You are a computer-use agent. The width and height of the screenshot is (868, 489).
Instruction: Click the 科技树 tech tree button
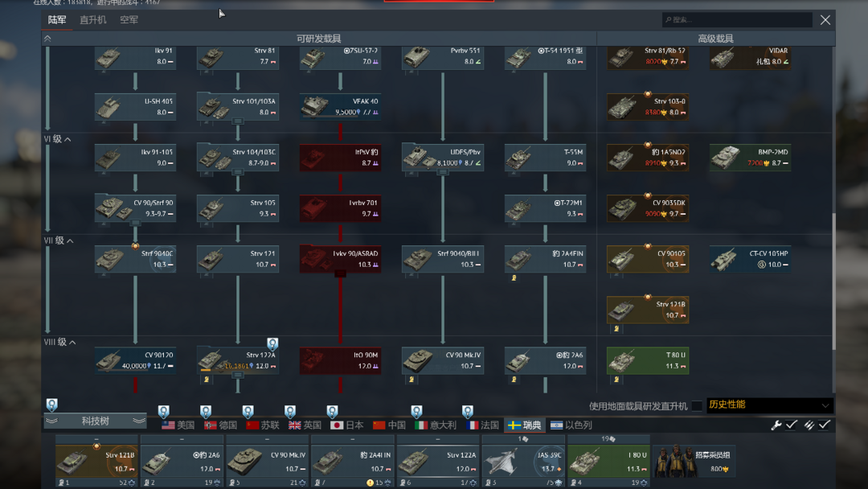click(95, 421)
